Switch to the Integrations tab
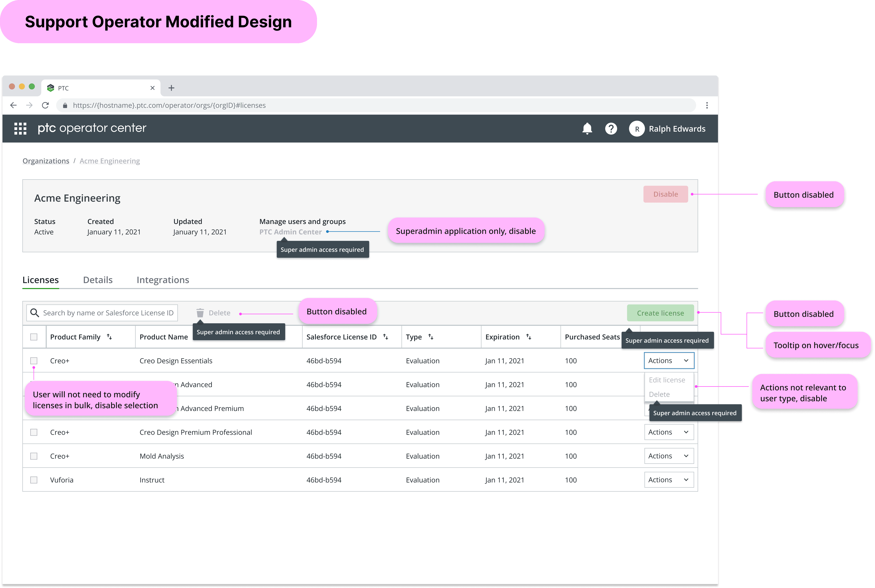Screen dimensions: 875x588 [x=162, y=280]
